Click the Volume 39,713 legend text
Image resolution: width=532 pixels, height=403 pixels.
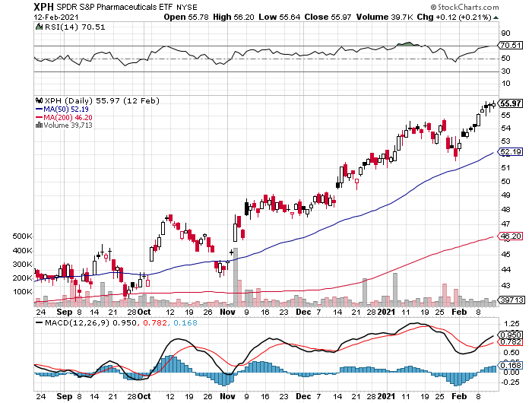(68, 125)
